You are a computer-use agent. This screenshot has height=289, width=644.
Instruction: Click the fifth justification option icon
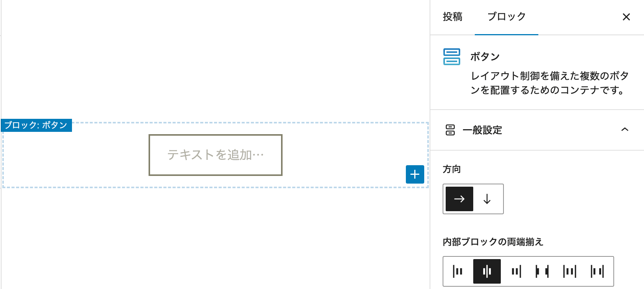[x=570, y=271]
